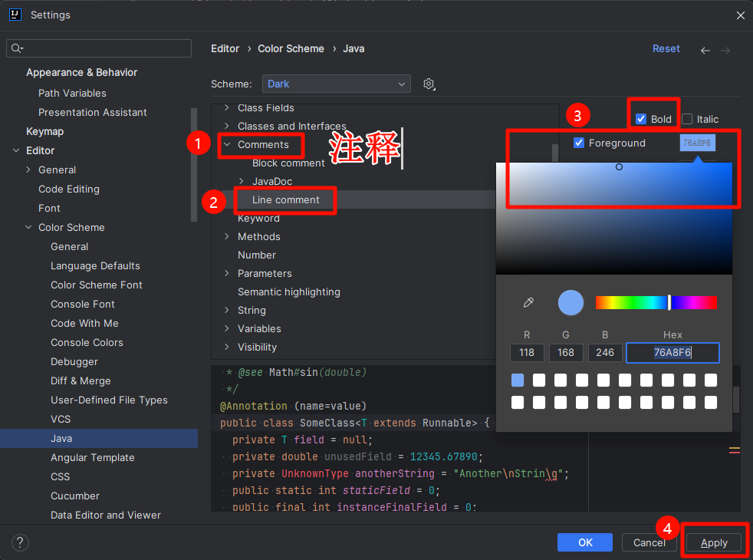Expand the Visibility node
Viewport: 753px width, 560px height.
coord(227,347)
